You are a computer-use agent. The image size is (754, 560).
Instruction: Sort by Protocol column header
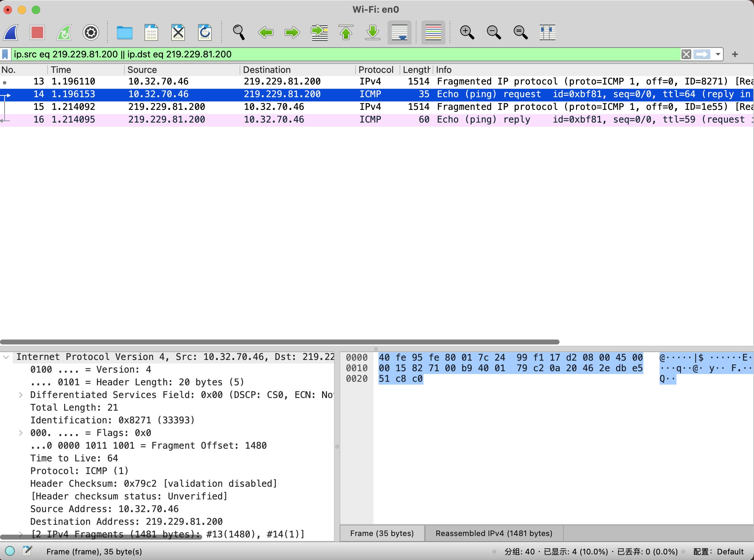coord(377,70)
